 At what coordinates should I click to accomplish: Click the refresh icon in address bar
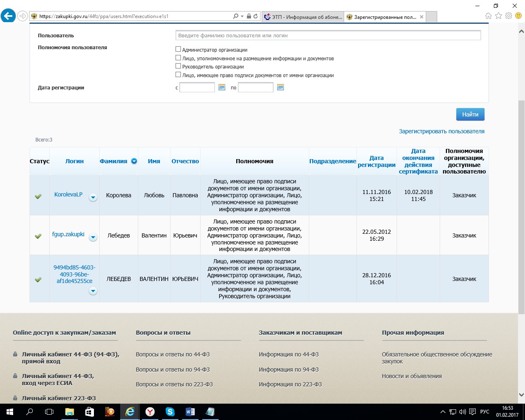(256, 16)
